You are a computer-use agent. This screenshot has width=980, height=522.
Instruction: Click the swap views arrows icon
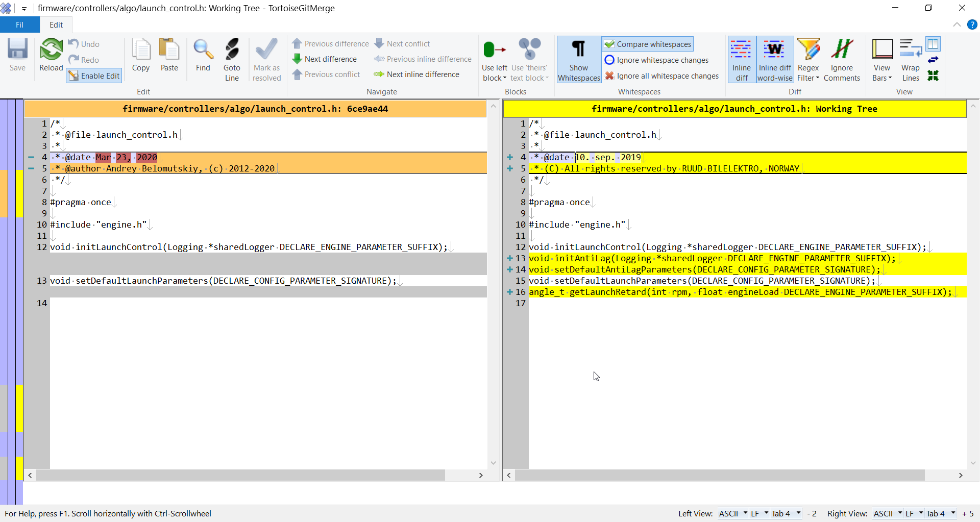click(933, 60)
